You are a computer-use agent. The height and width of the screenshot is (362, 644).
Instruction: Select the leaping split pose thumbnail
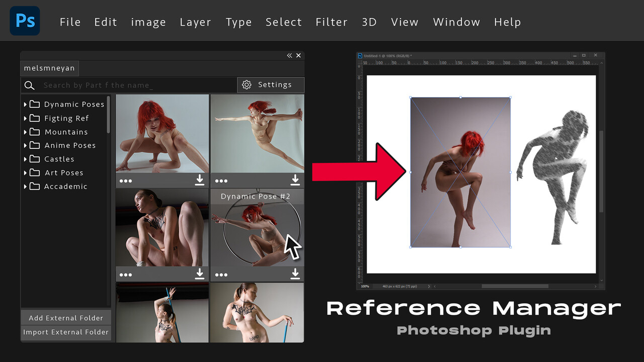point(257,134)
